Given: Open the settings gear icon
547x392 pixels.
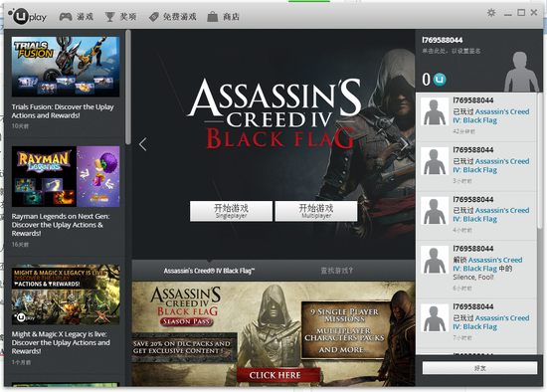Looking at the screenshot, I should (x=491, y=13).
